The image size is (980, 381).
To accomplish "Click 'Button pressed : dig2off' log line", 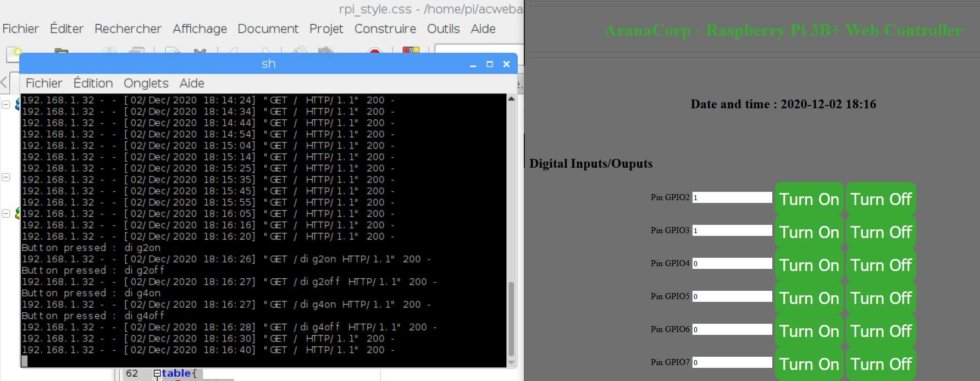I will click(x=94, y=270).
